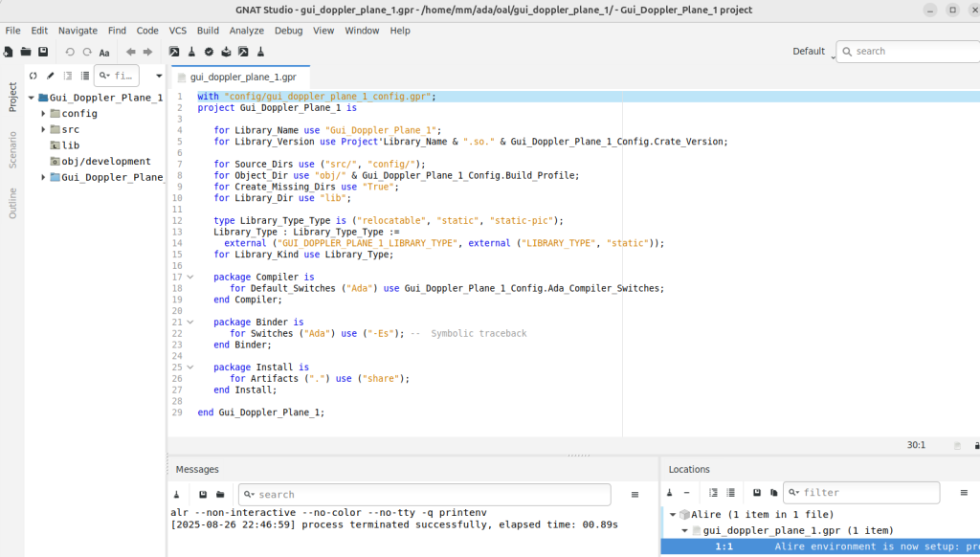Remove selected entry with minus icon in Locations

click(686, 493)
